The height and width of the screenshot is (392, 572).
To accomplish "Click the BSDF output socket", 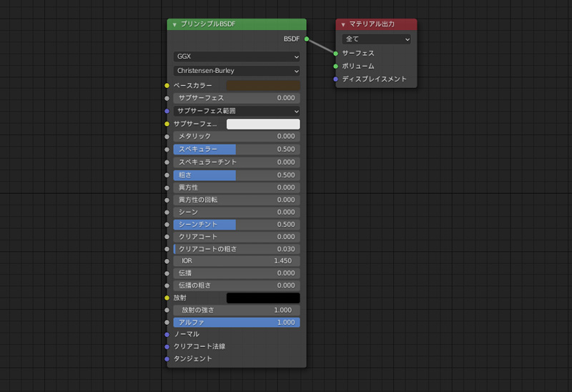I will click(306, 39).
